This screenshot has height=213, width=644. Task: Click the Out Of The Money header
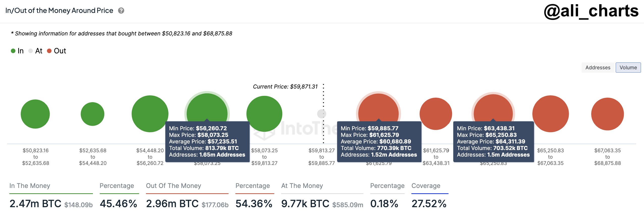pos(174,186)
